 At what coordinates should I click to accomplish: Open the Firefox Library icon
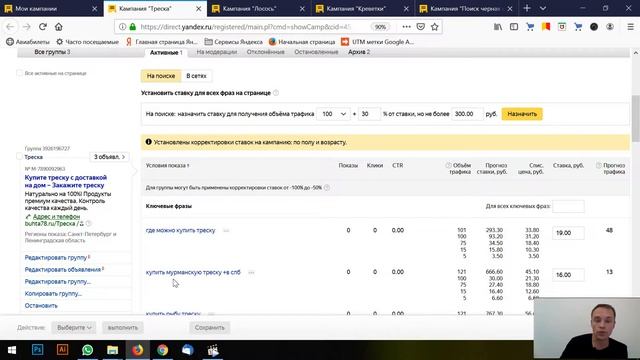[x=498, y=27]
